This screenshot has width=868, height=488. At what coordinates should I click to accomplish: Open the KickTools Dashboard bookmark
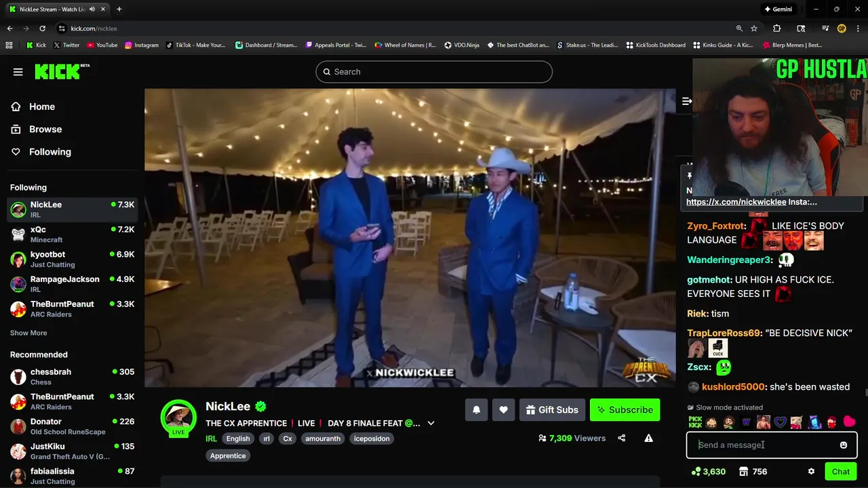(x=656, y=45)
